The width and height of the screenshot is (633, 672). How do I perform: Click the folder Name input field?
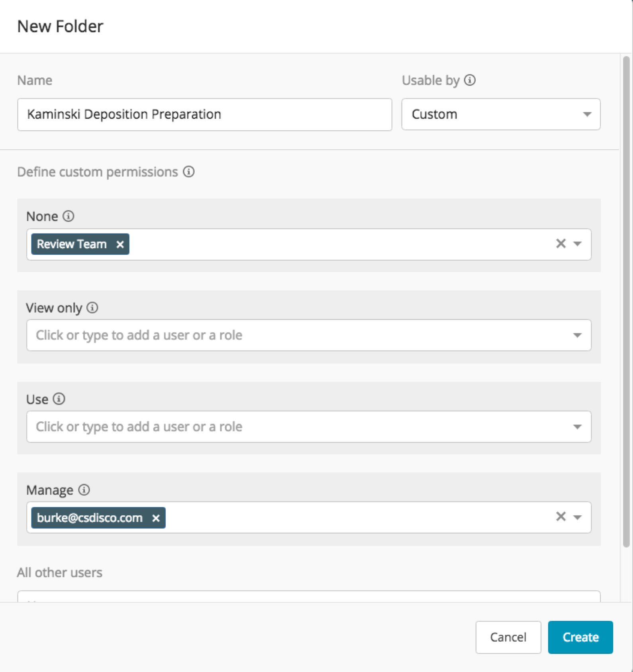[204, 114]
